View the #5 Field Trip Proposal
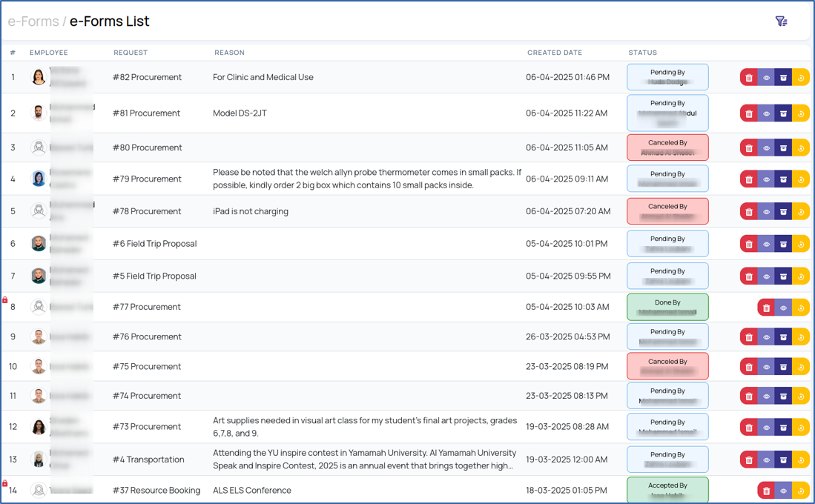The width and height of the screenshot is (815, 504). click(x=766, y=276)
